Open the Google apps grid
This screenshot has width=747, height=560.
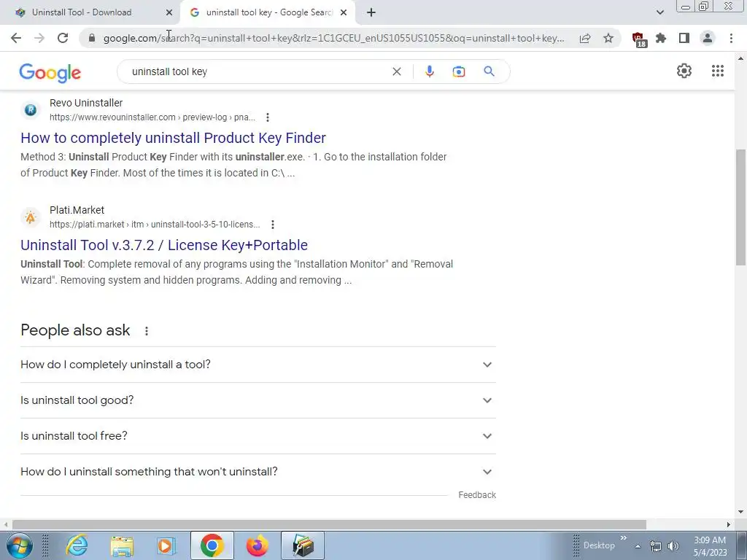pos(718,71)
